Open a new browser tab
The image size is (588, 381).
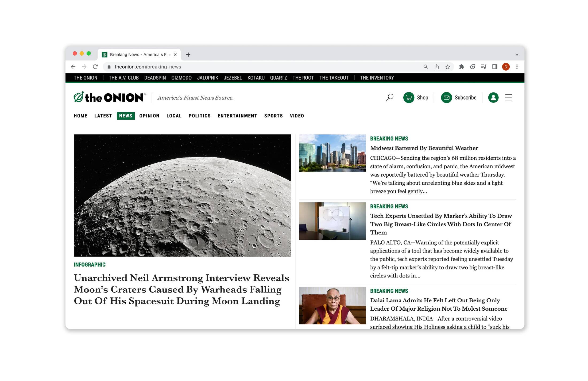188,55
